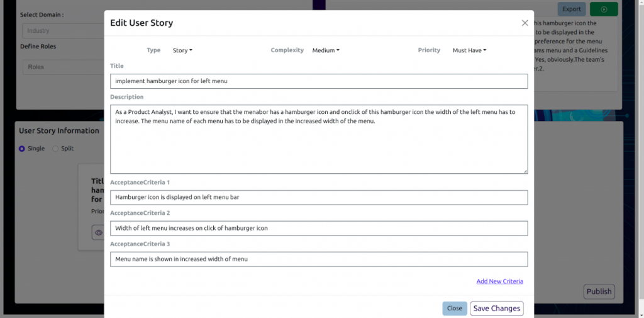The height and width of the screenshot is (318, 644).
Task: Open the Type dropdown showing Story
Action: 182,50
